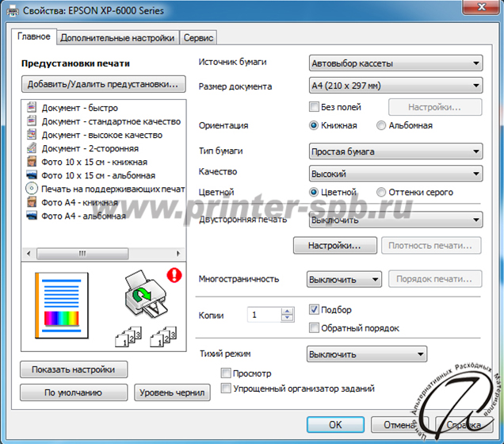This screenshot has height=444, width=504.
Task: Click the disc icon for supported media printing
Action: [x=32, y=188]
